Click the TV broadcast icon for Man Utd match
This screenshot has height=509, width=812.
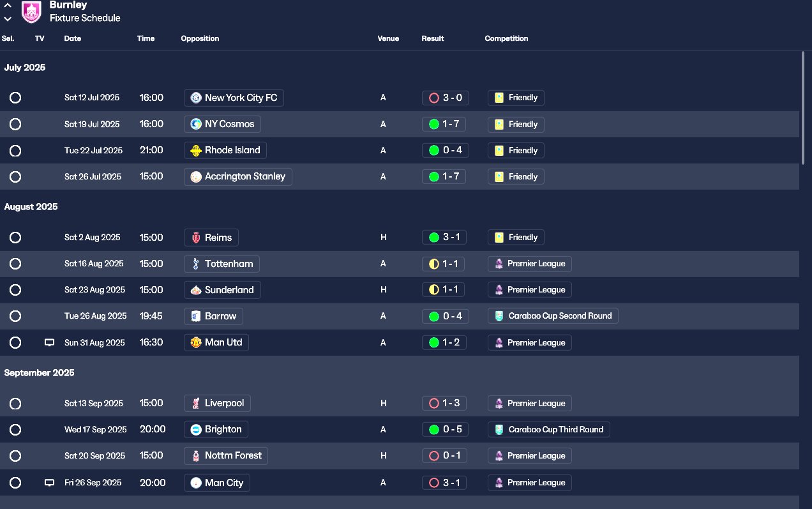click(x=49, y=342)
